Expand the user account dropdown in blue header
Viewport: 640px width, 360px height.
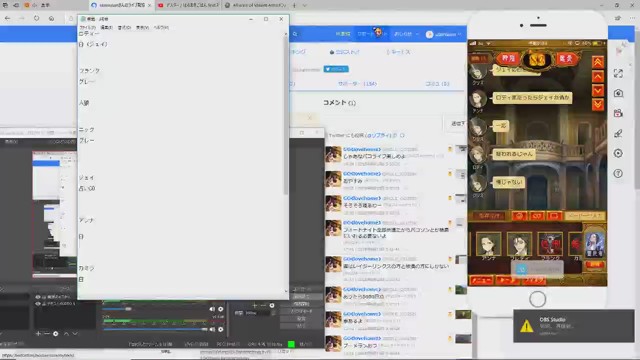[444, 34]
